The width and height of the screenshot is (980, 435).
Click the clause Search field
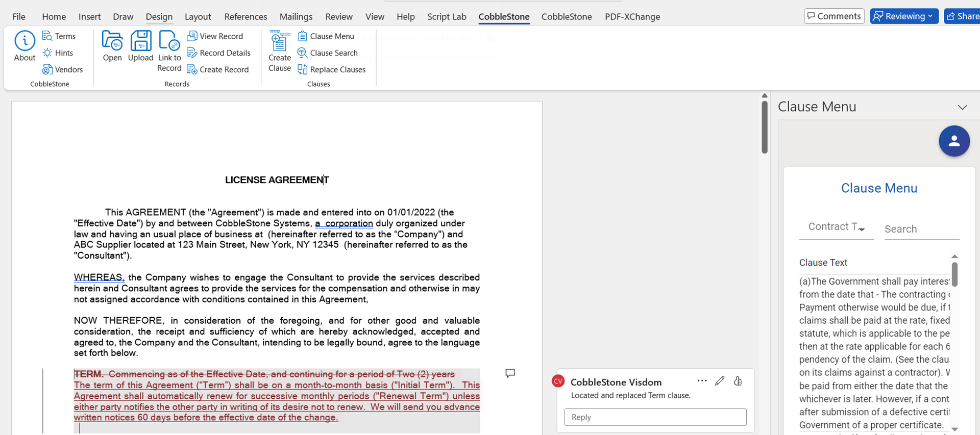pyautogui.click(x=922, y=229)
